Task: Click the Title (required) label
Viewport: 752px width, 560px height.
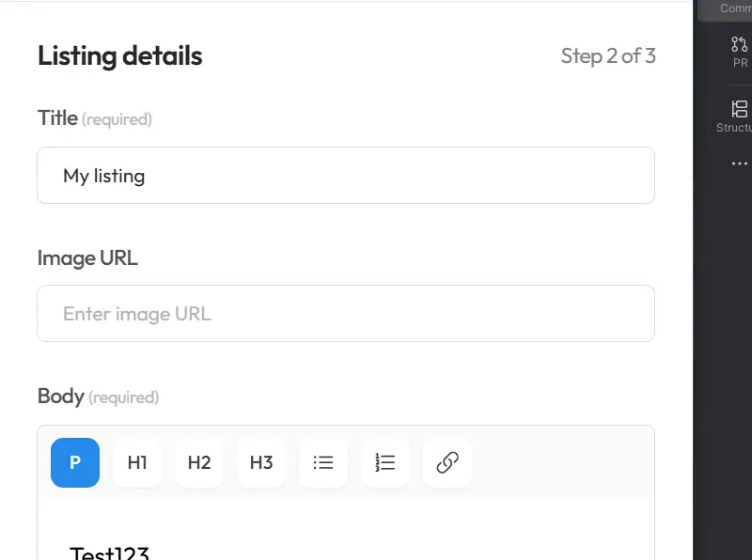Action: click(x=94, y=117)
